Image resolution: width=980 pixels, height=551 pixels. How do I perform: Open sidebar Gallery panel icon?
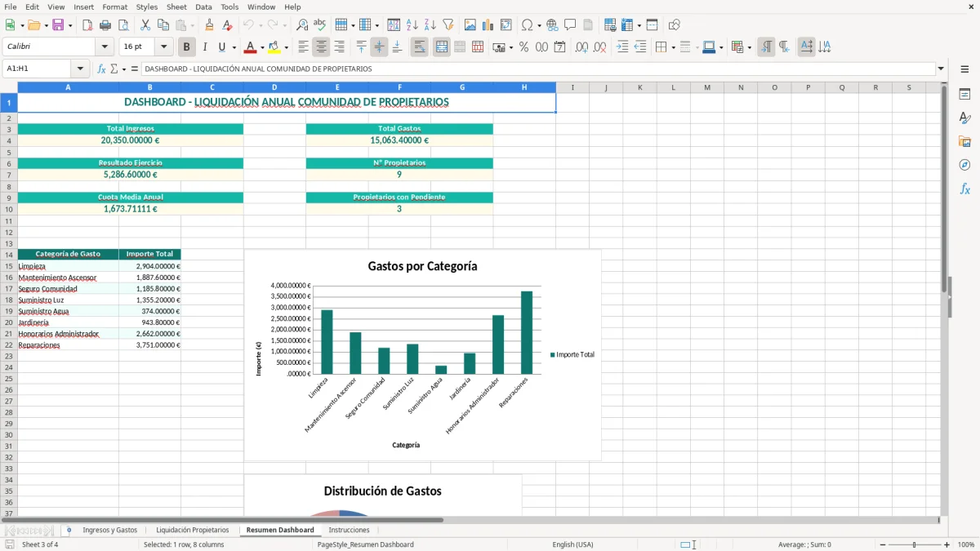point(964,142)
